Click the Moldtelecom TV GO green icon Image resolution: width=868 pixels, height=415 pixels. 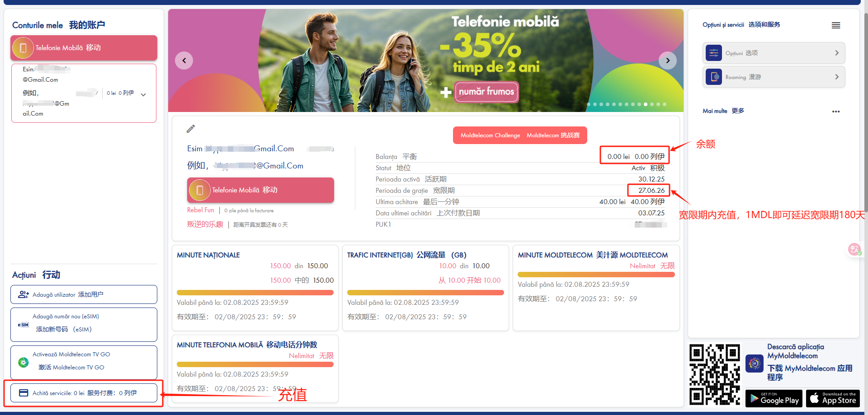(x=24, y=362)
